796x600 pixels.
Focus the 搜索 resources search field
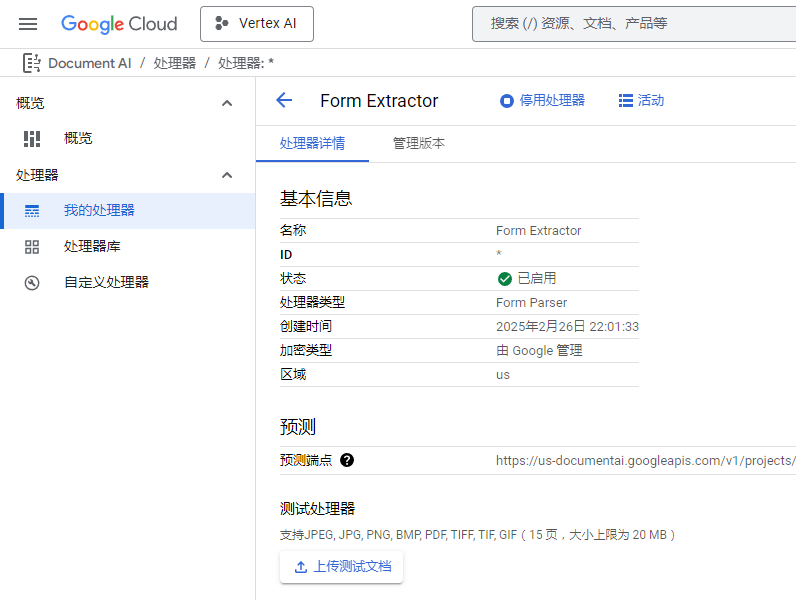[634, 23]
